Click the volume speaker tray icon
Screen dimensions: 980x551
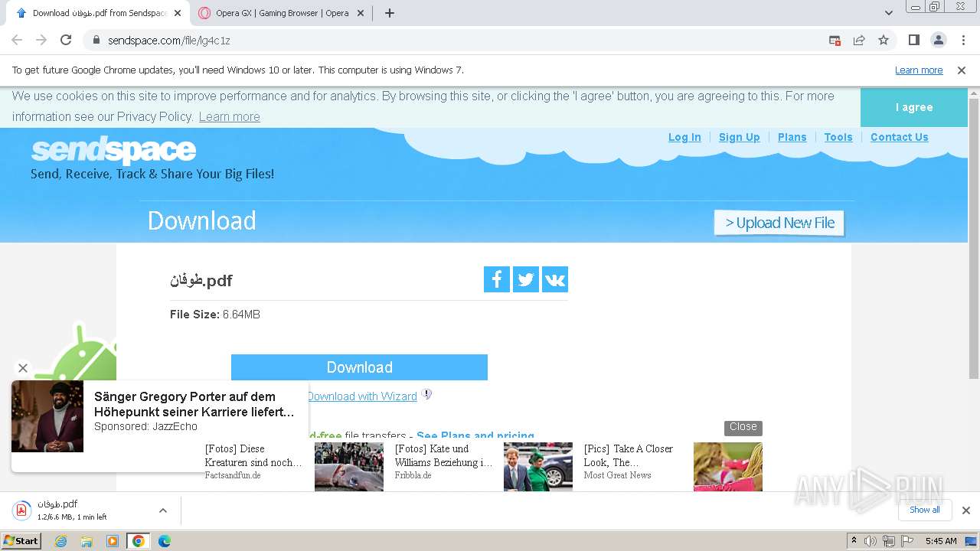click(x=871, y=541)
